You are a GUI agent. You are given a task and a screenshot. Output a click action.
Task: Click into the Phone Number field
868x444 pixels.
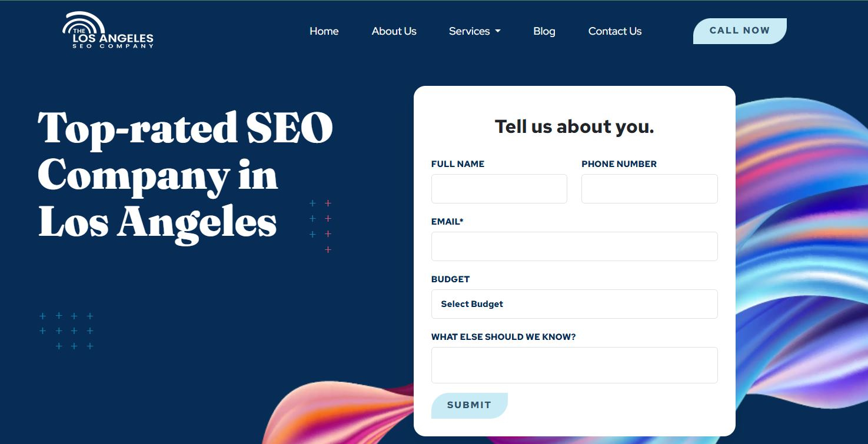click(x=649, y=189)
